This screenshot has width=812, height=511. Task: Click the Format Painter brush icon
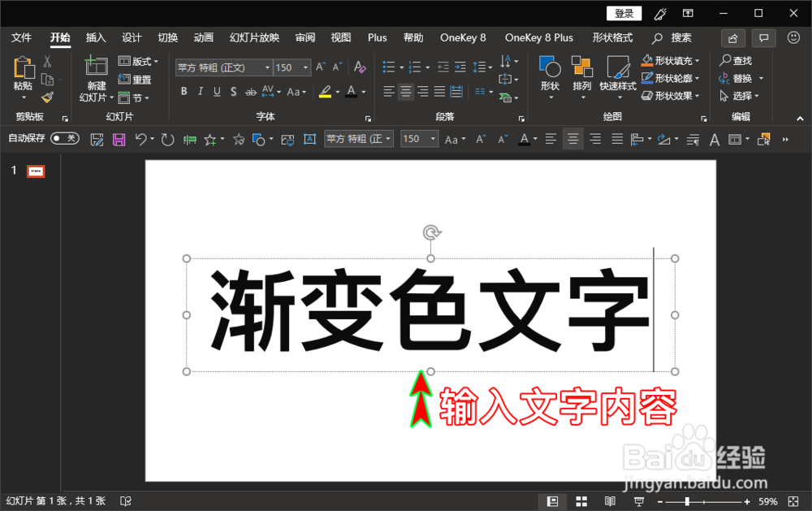[x=46, y=98]
